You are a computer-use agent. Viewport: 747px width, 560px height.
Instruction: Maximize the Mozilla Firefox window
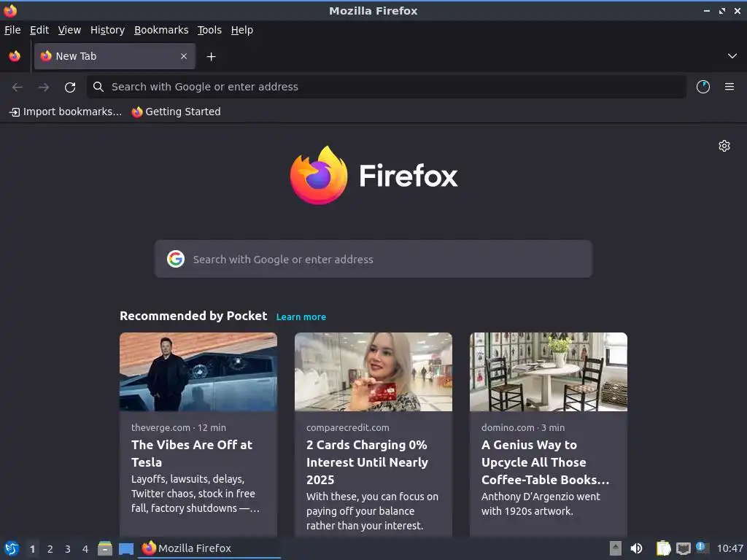pyautogui.click(x=722, y=10)
